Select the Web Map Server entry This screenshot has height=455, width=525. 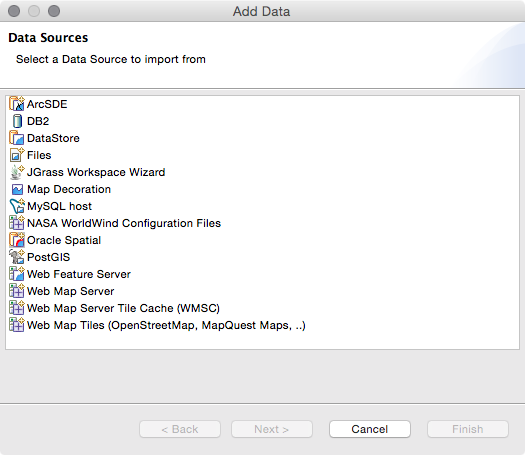(x=62, y=291)
